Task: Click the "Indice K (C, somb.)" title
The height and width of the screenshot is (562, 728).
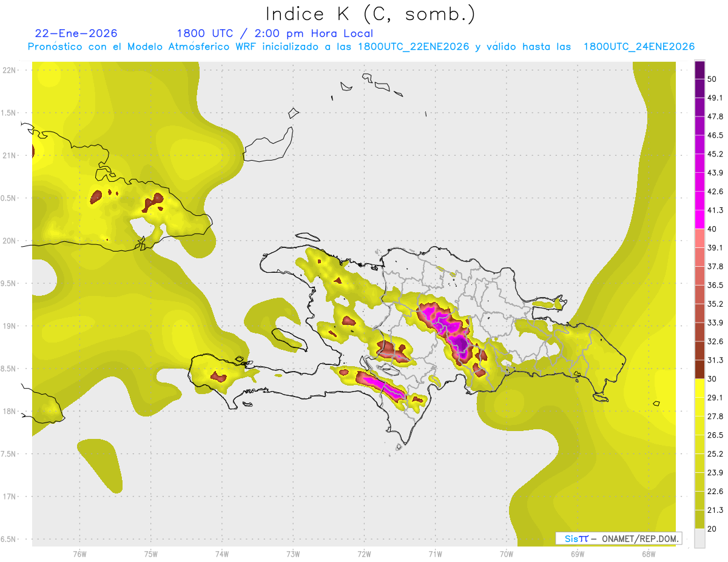Action: coord(369,14)
